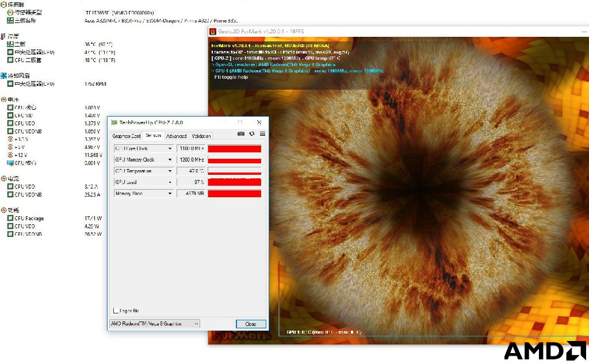The width and height of the screenshot is (589, 364).
Task: Click the icon of CPU VDDNB 25.25 A row
Action: [x=10, y=194]
